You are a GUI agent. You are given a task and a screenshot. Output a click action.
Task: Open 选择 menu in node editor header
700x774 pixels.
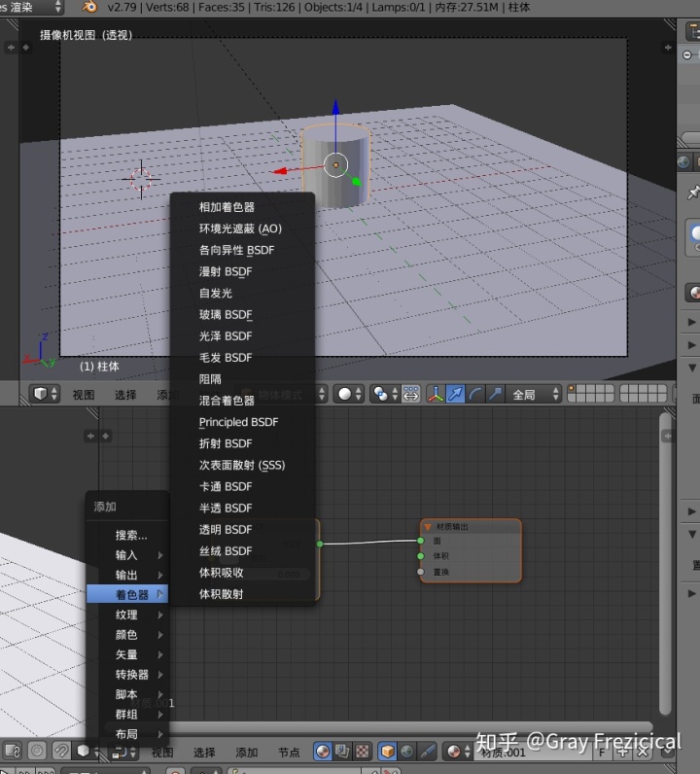(x=204, y=753)
